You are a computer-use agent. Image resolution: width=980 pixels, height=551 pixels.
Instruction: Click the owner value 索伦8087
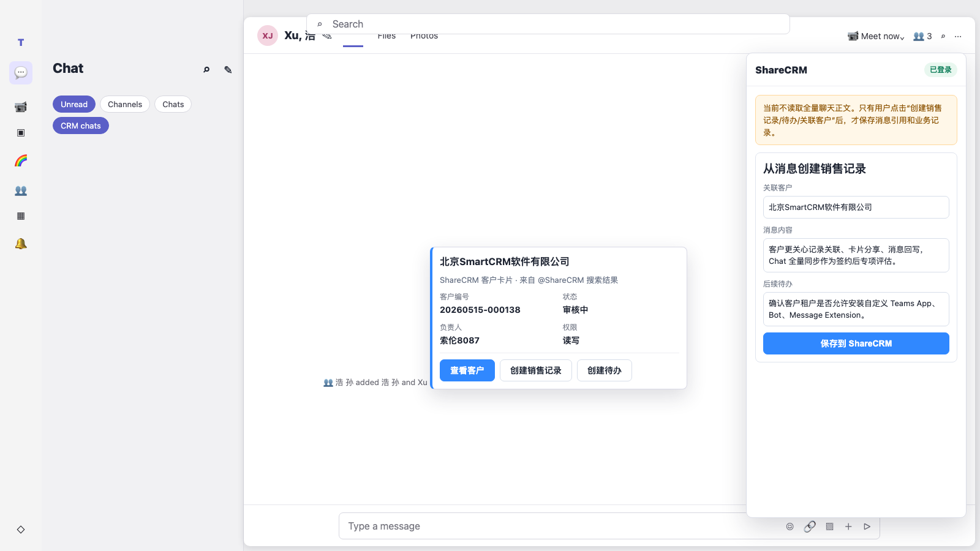point(460,340)
